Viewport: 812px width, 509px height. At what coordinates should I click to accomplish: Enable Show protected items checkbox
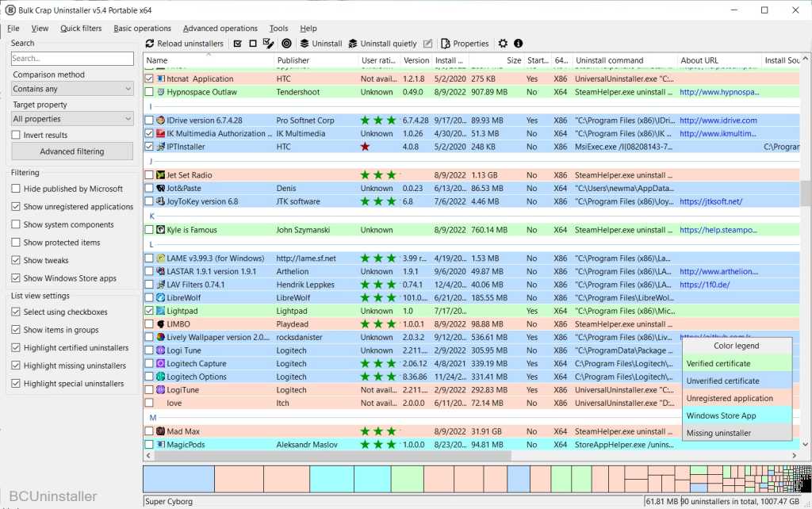[x=16, y=243]
